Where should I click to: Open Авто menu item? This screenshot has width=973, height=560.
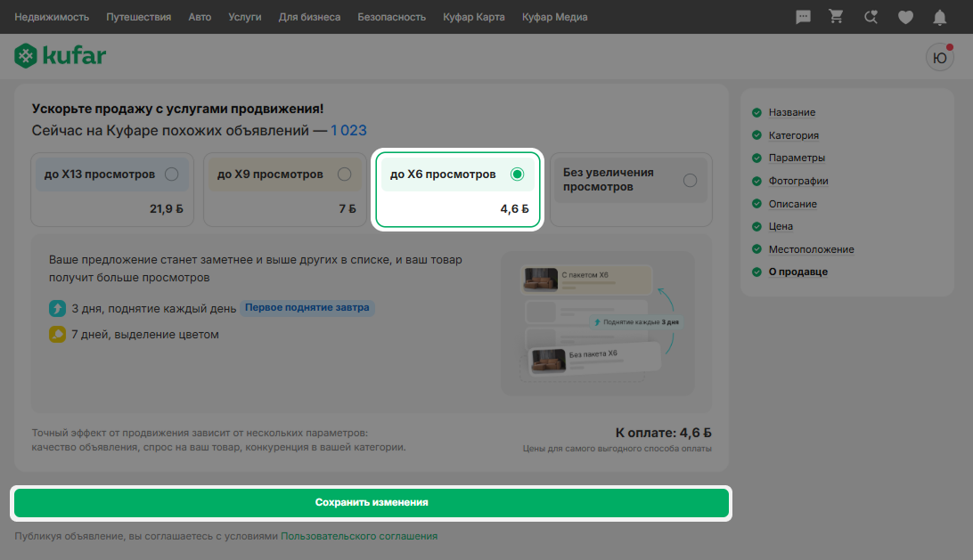coord(200,17)
